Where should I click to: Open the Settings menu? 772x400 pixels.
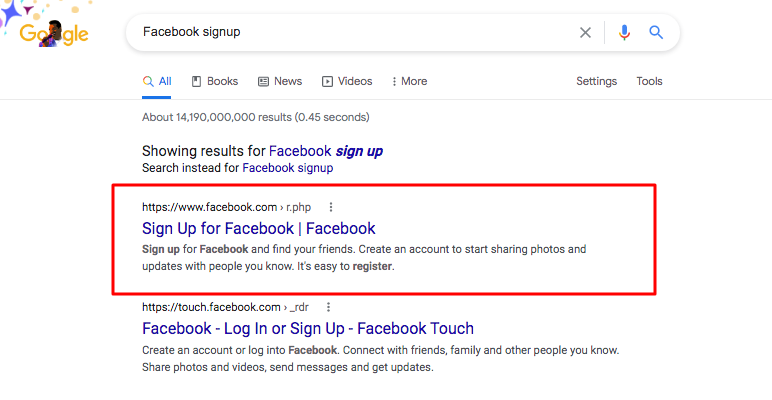(596, 81)
